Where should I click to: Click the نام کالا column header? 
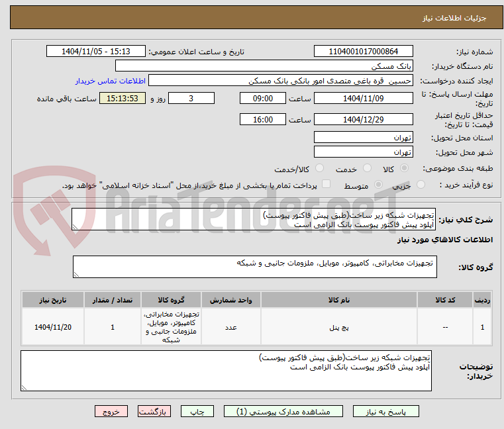pyautogui.click(x=339, y=300)
